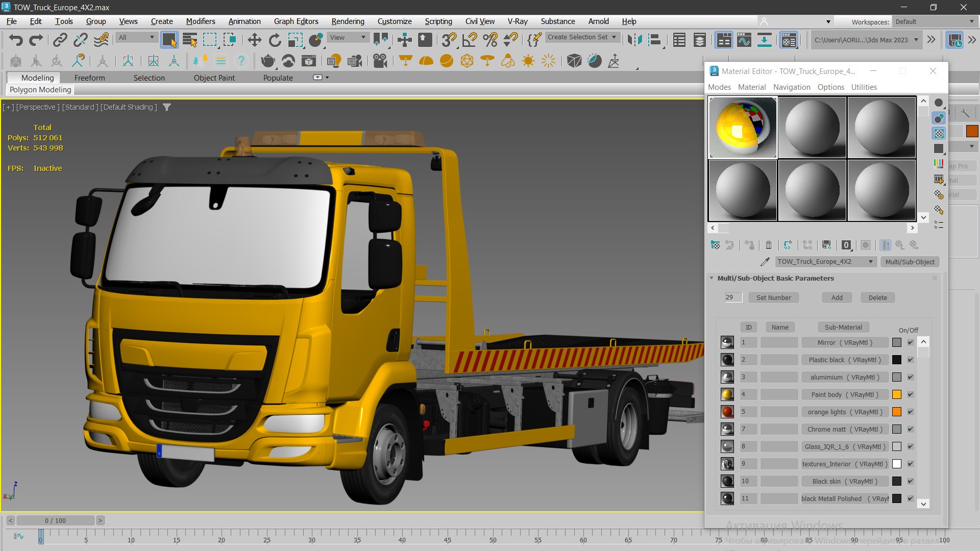Click the orange lights color swatch
Image resolution: width=980 pixels, height=551 pixels.
897,412
